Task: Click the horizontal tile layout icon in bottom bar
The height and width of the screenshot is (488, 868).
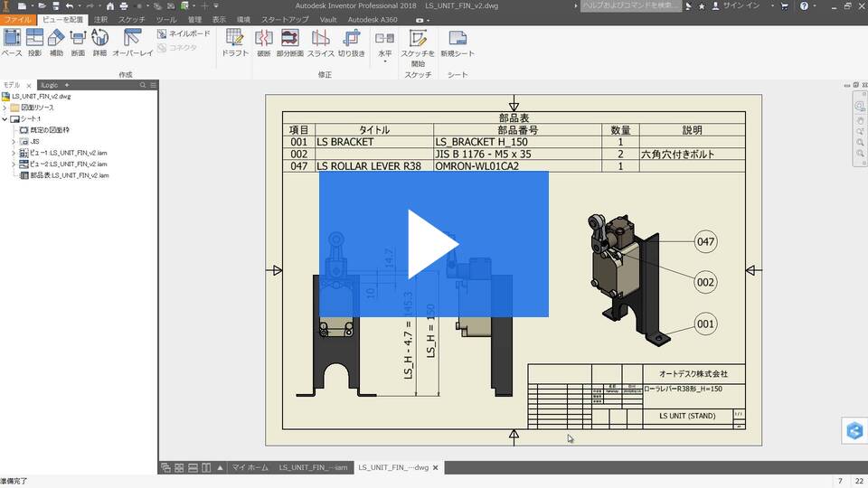Action: pyautogui.click(x=193, y=467)
